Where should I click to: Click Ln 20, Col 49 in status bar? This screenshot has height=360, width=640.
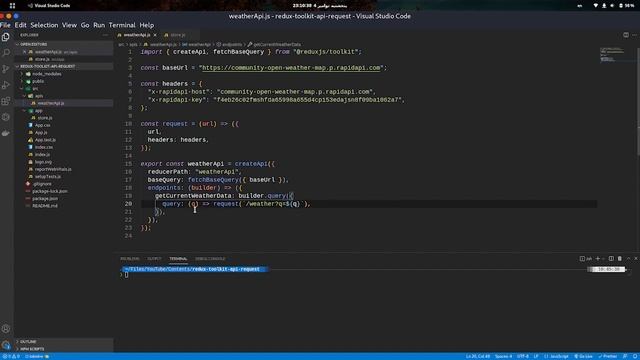[x=478, y=356]
